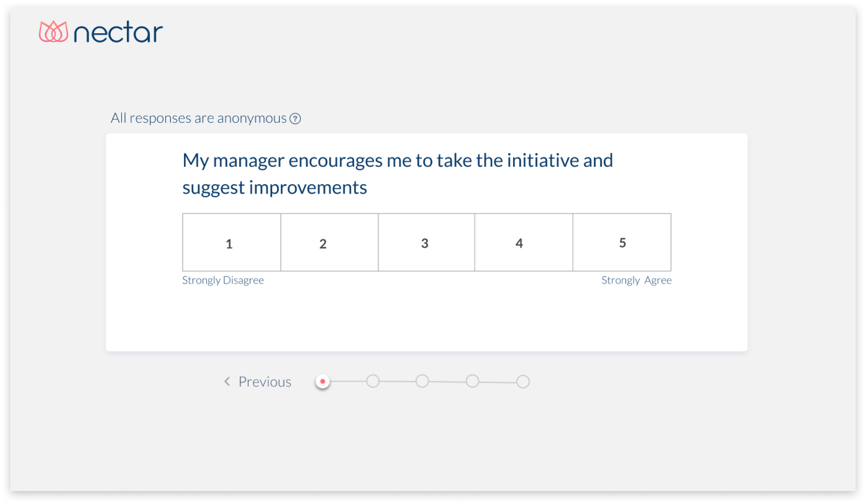Select rating 4 on the scale
The width and height of the screenshot is (866, 504).
pos(524,243)
